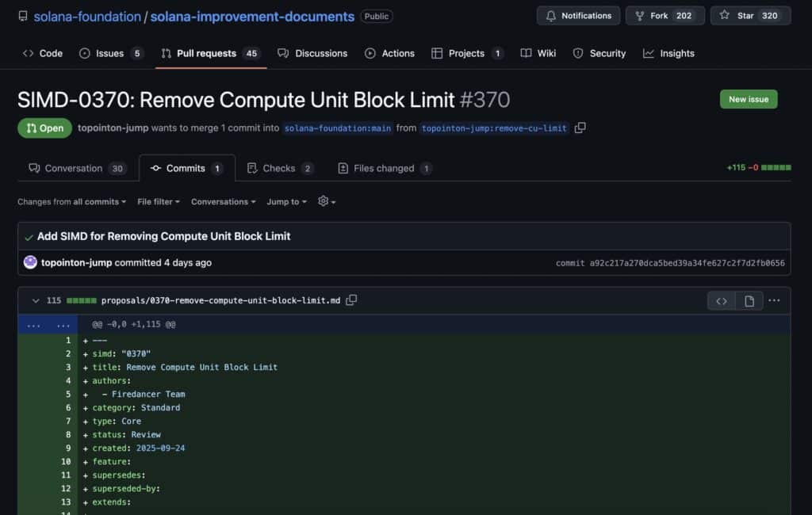Copy the head branch name icon

pos(580,128)
